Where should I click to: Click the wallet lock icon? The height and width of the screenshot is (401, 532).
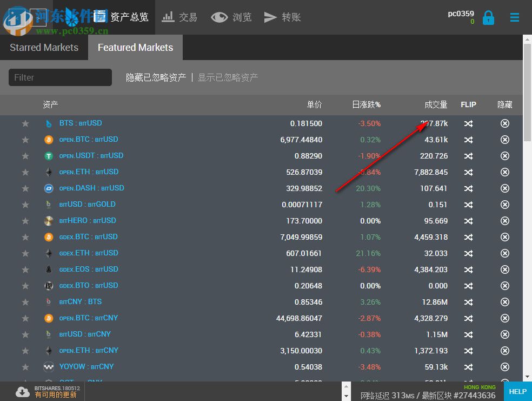coord(488,17)
